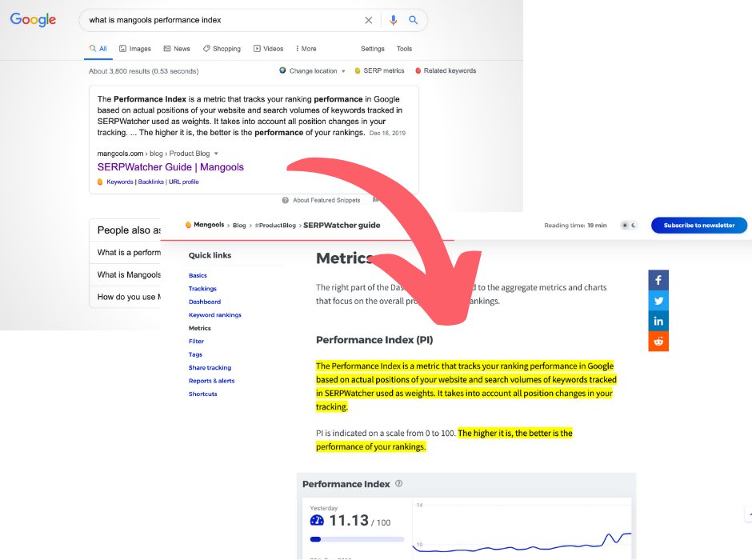Click the Google logo

pyautogui.click(x=33, y=20)
